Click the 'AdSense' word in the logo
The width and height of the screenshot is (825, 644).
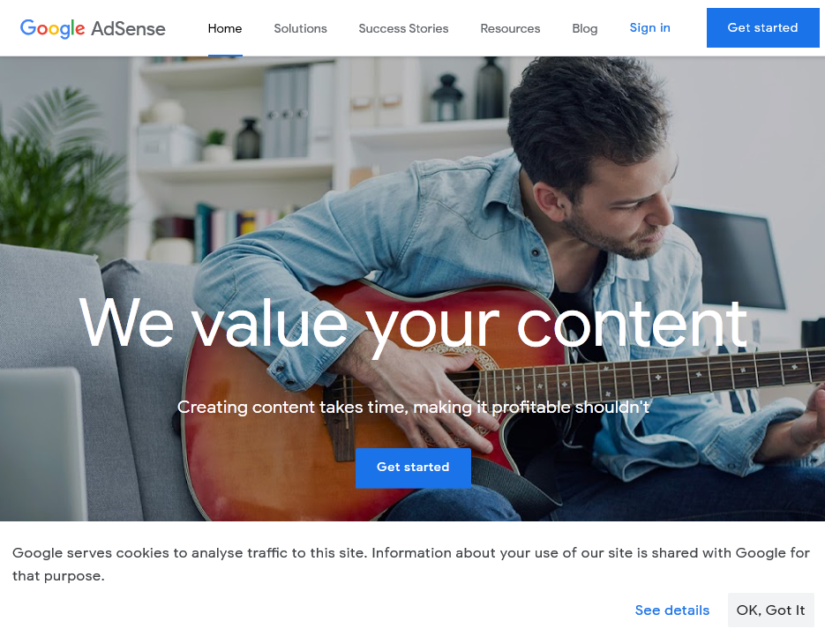(x=128, y=29)
